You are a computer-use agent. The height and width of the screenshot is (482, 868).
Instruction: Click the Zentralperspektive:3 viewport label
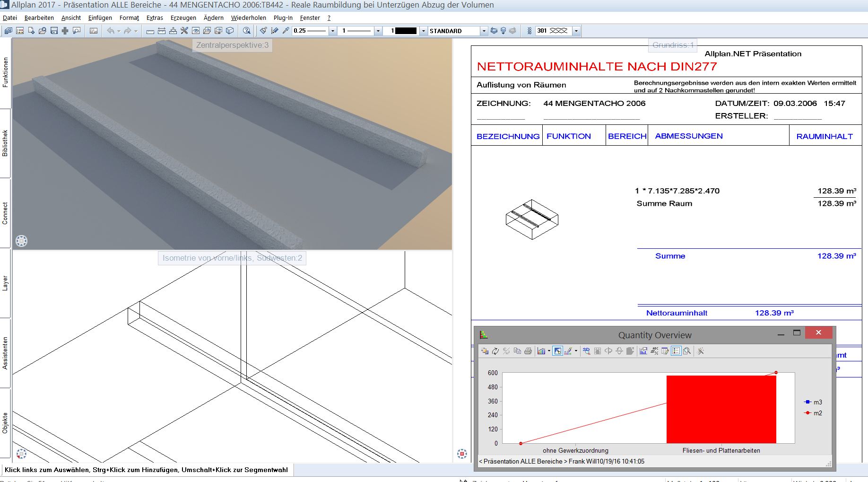click(232, 45)
